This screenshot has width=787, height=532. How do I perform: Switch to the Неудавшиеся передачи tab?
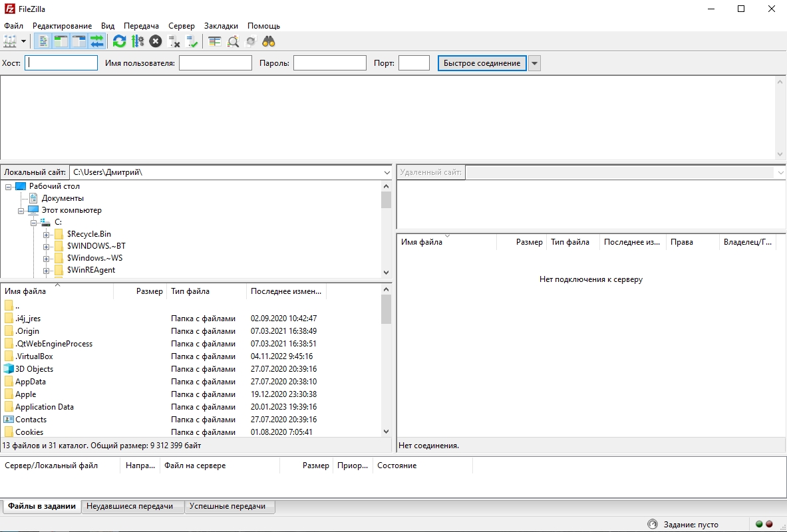pos(130,506)
